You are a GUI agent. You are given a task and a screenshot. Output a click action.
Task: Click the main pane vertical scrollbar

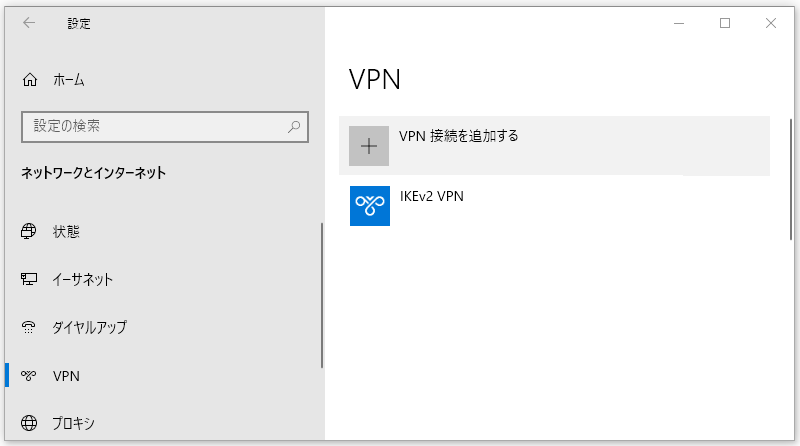(x=791, y=179)
